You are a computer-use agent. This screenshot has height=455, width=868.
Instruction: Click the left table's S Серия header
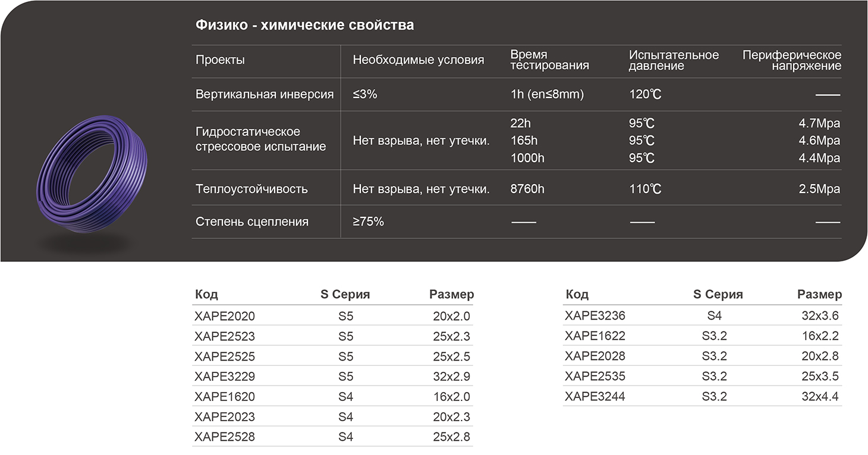[345, 295]
